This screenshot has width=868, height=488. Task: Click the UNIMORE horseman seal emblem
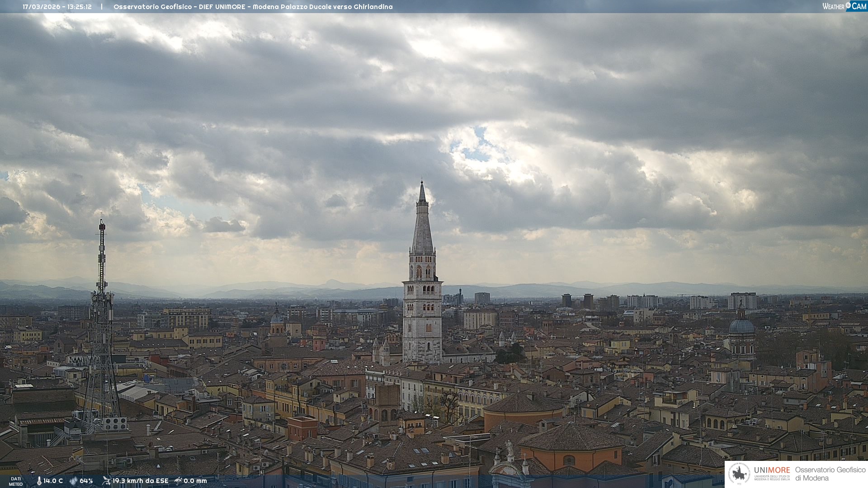coord(739,474)
